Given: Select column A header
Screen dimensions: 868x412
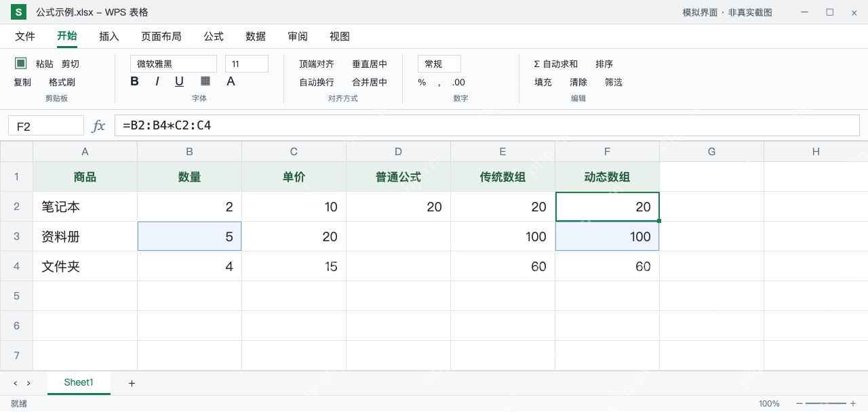Looking at the screenshot, I should coord(85,152).
